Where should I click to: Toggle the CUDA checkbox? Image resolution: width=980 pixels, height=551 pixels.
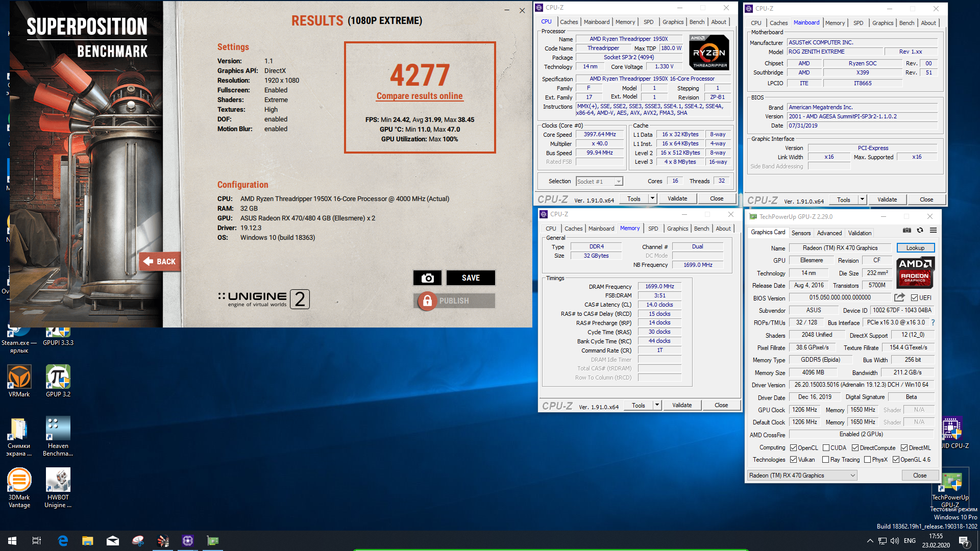(826, 448)
